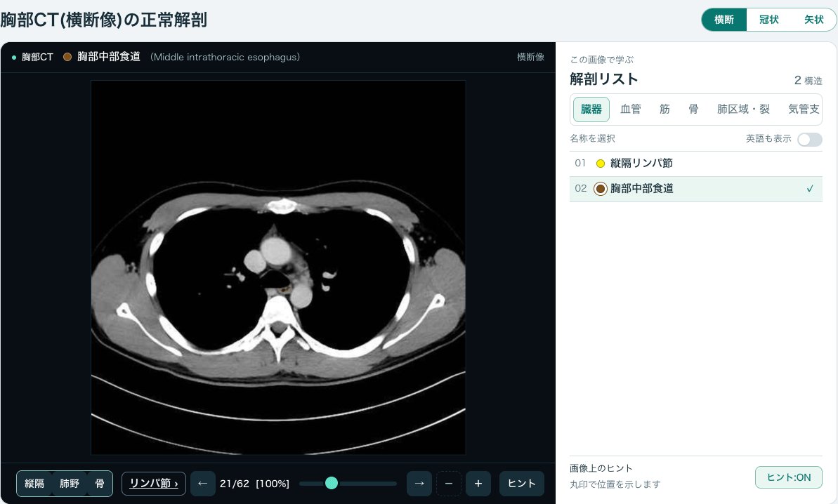The image size is (838, 504).
Task: Choose the 骨 window preset in viewer toolbar
Action: (100, 484)
